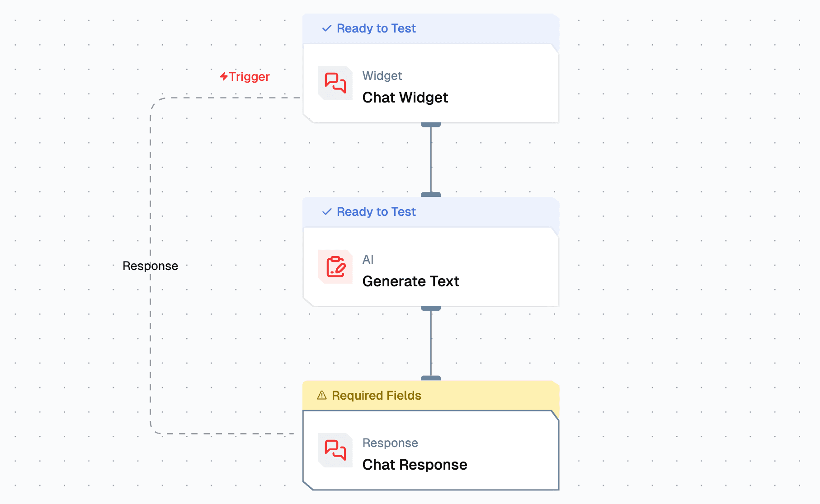This screenshot has width=820, height=504.
Task: Click the Trigger label text
Action: click(x=249, y=77)
